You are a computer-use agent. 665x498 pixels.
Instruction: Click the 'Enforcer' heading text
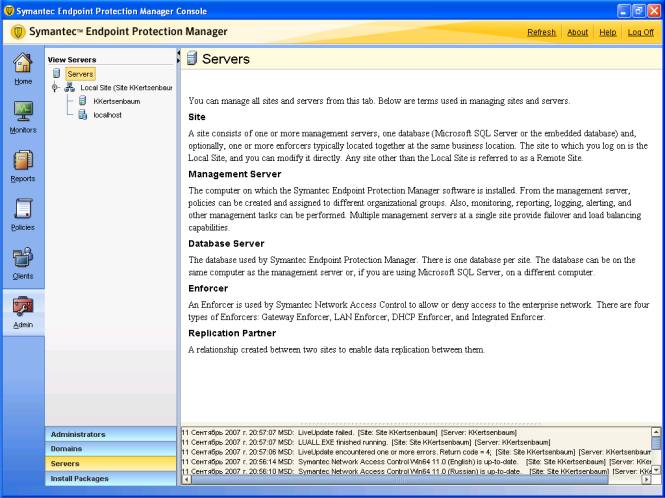[x=208, y=288]
